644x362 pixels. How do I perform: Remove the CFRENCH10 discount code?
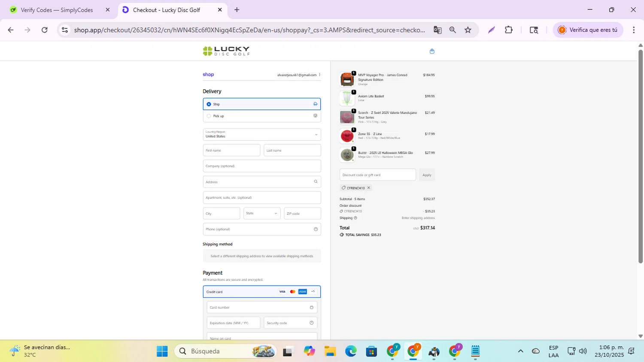click(368, 188)
